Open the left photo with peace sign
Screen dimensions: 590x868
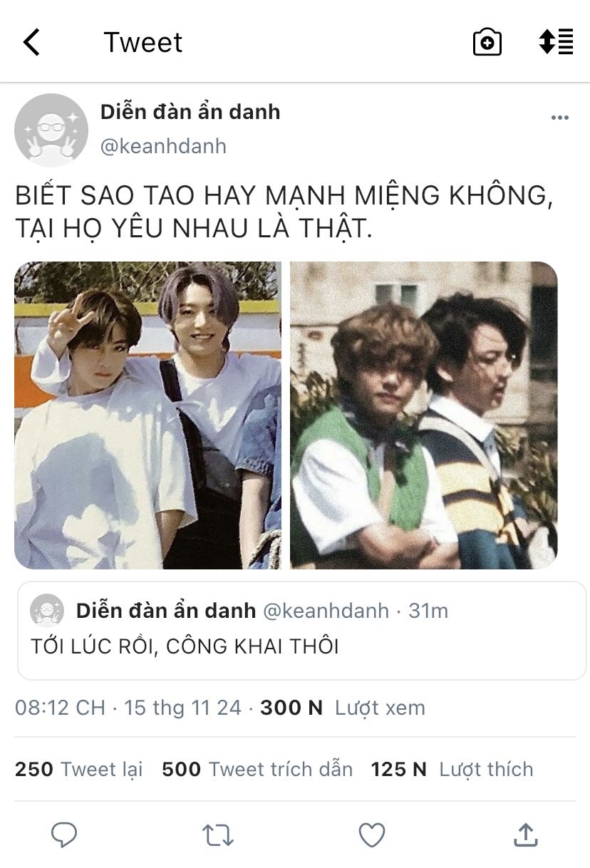click(147, 415)
